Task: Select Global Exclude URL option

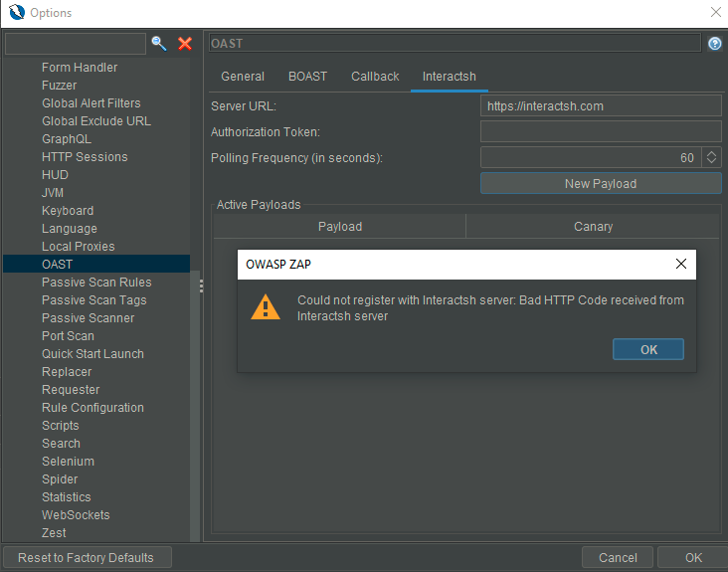Action: (96, 121)
